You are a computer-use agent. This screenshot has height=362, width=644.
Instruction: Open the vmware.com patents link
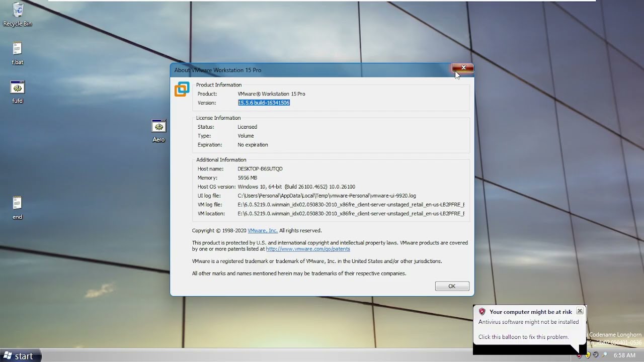(x=308, y=249)
